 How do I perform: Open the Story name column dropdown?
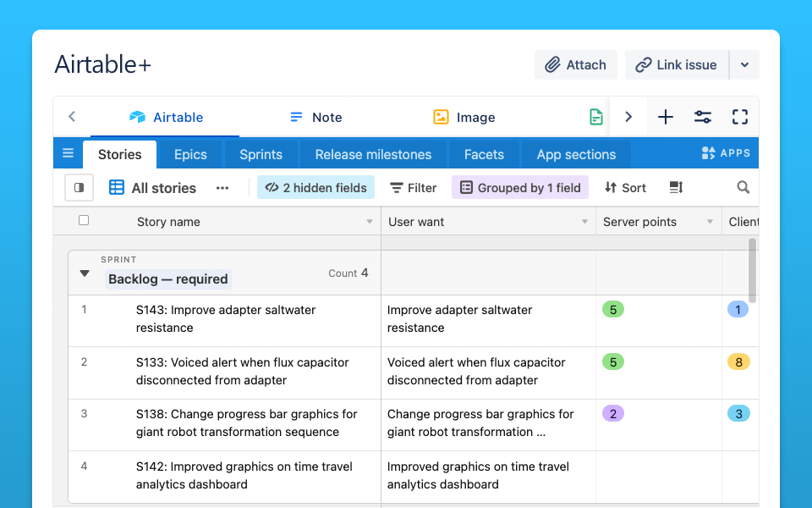coord(370,222)
